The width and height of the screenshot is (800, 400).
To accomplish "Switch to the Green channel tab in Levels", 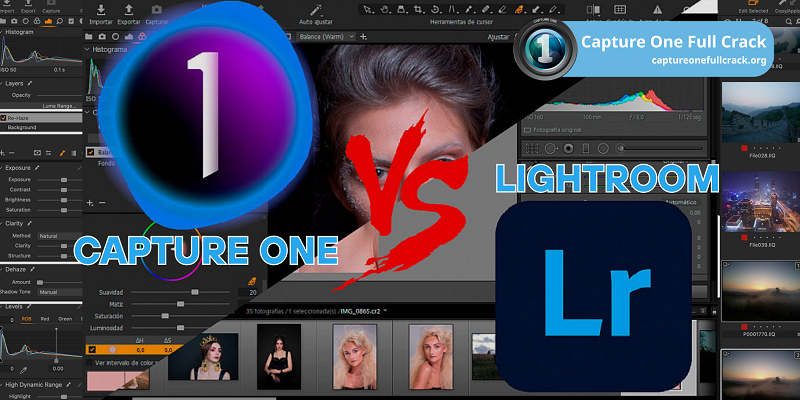I will pos(65,319).
